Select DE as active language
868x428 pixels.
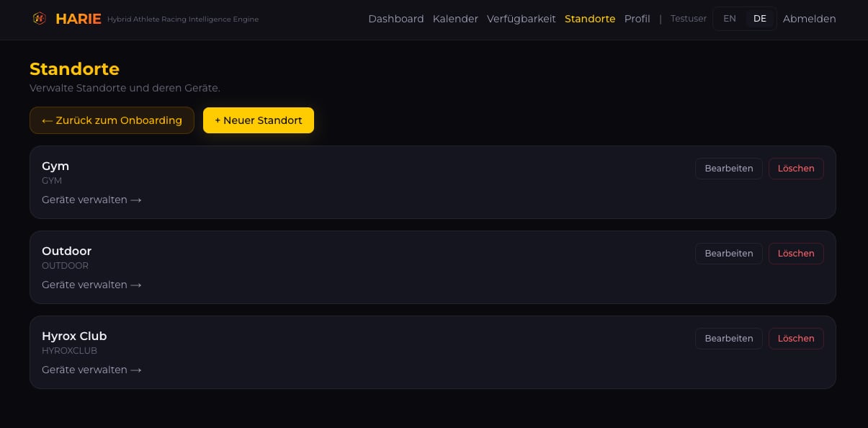point(759,18)
